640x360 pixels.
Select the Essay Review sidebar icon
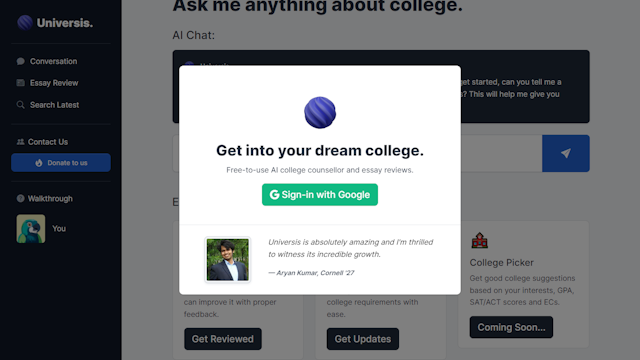tap(20, 83)
